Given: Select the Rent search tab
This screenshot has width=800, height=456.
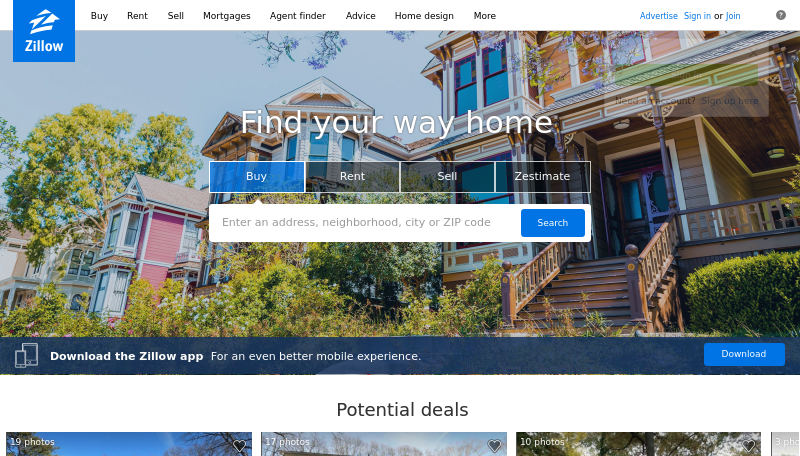Looking at the screenshot, I should coord(352,176).
